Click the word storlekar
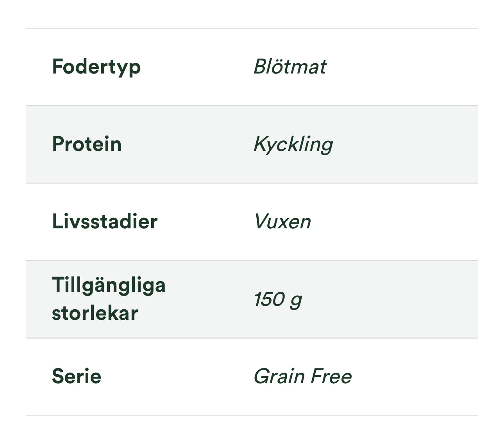The width and height of the screenshot is (504, 436). (95, 313)
